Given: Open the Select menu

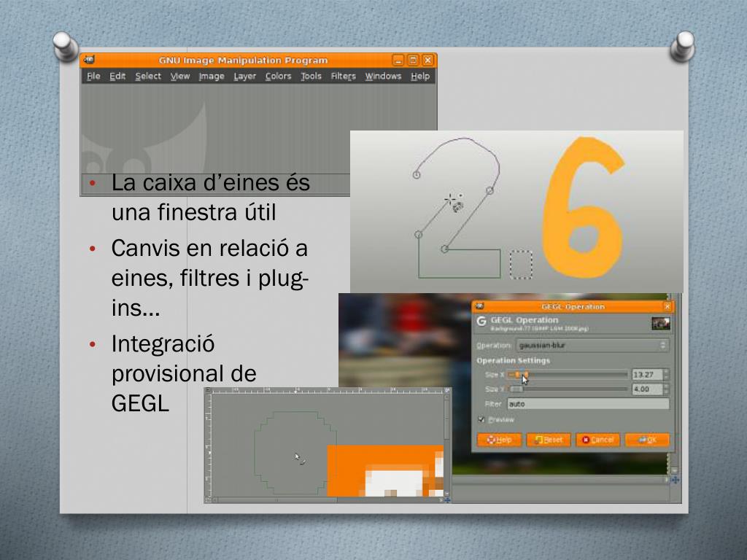Looking at the screenshot, I should (x=147, y=76).
